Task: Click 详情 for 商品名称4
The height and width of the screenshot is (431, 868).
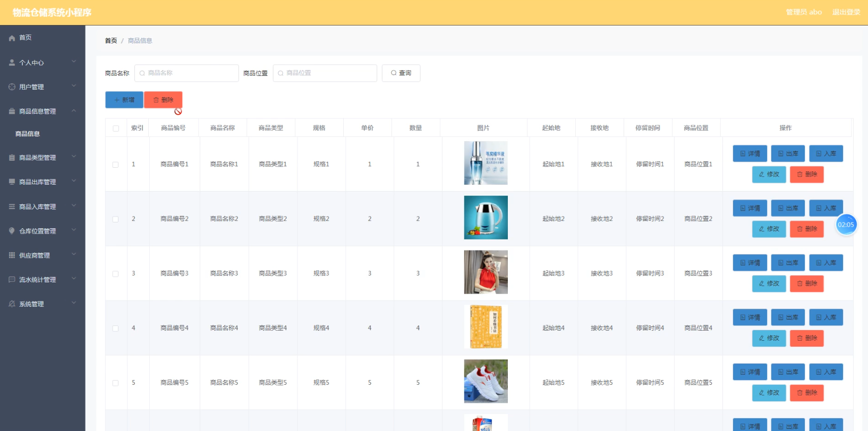Action: 750,317
